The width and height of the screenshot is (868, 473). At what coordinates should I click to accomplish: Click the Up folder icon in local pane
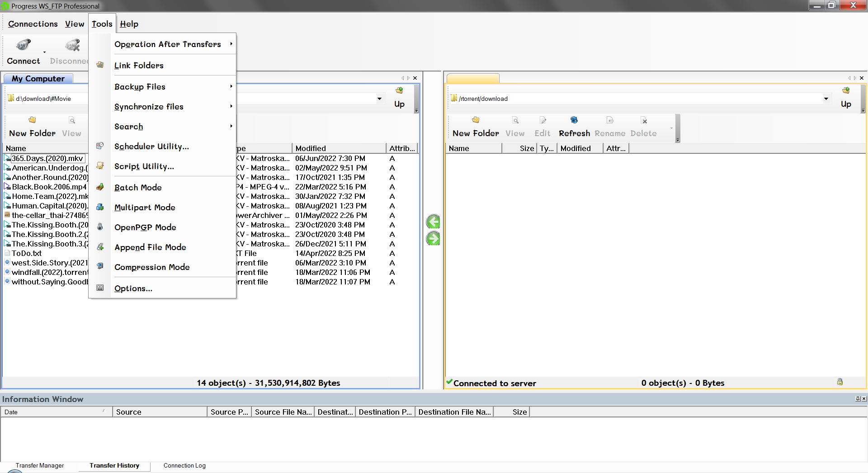pyautogui.click(x=399, y=90)
